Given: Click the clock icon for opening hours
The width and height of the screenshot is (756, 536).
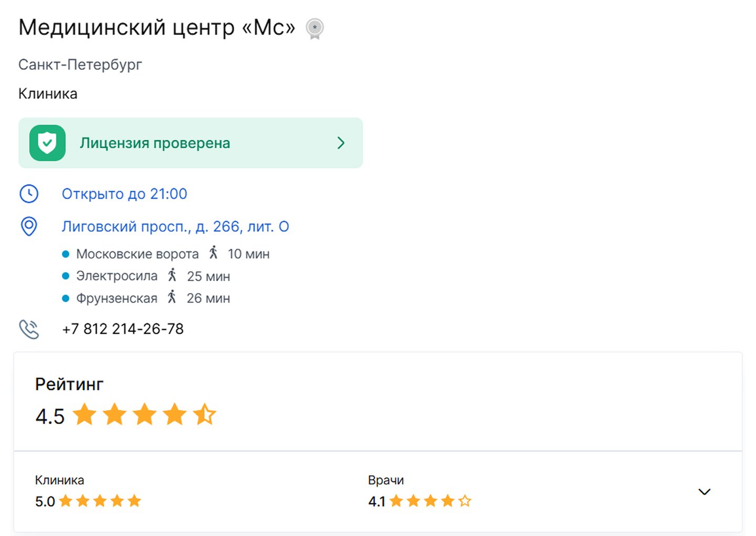Looking at the screenshot, I should 29,194.
